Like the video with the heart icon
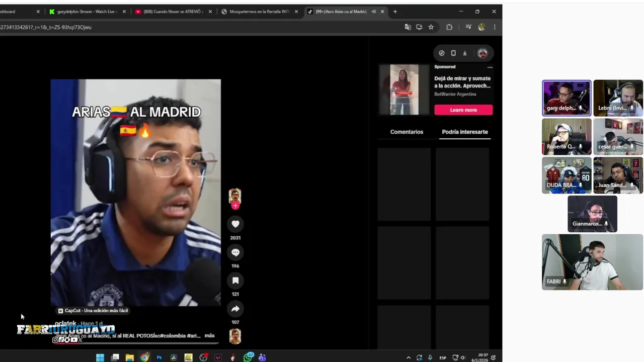The width and height of the screenshot is (644, 362). click(x=235, y=224)
